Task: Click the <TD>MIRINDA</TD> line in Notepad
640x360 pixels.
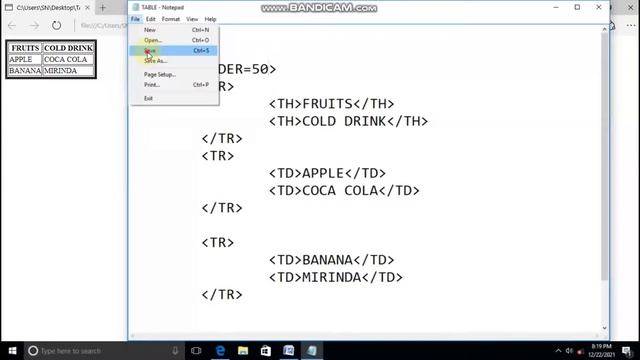Action: tap(336, 278)
